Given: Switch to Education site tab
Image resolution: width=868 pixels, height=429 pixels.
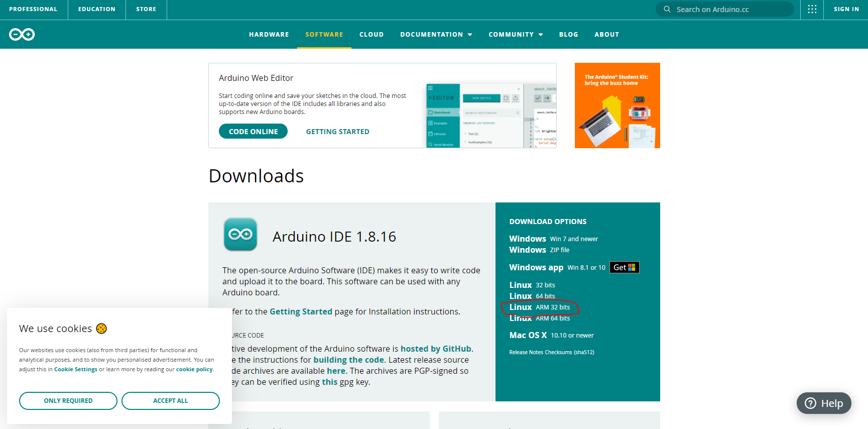Looking at the screenshot, I should (97, 9).
